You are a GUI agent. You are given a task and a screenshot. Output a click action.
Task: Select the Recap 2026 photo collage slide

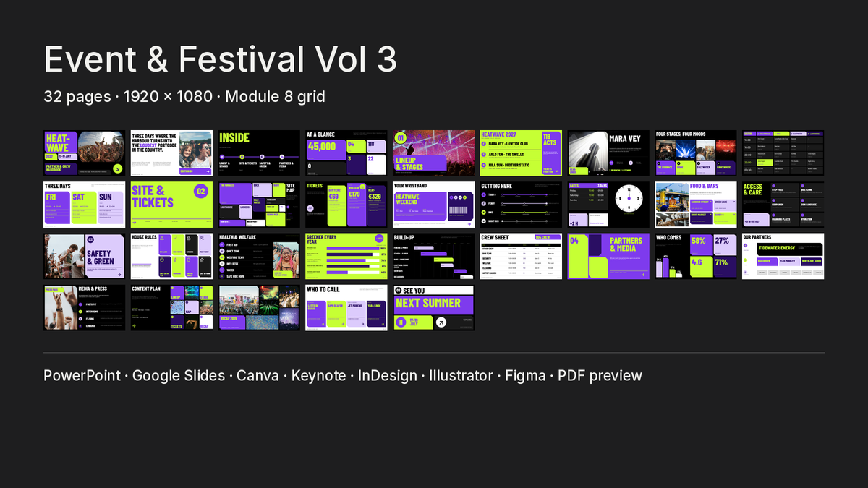pos(259,307)
